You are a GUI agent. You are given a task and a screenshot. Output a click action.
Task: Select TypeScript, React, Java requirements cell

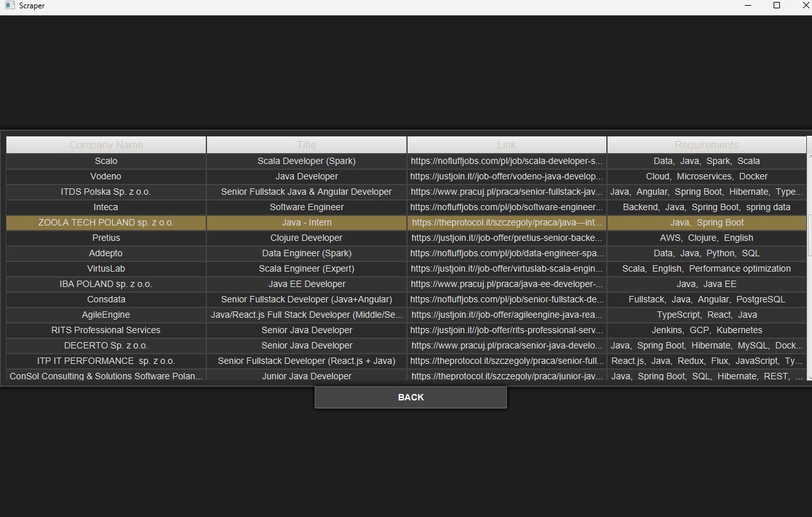click(x=707, y=315)
